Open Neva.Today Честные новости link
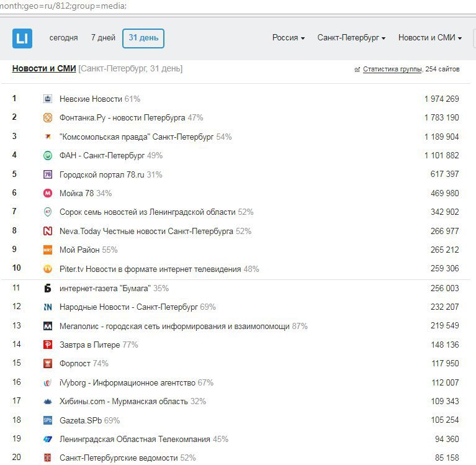The width and height of the screenshot is (476, 465). point(146,231)
